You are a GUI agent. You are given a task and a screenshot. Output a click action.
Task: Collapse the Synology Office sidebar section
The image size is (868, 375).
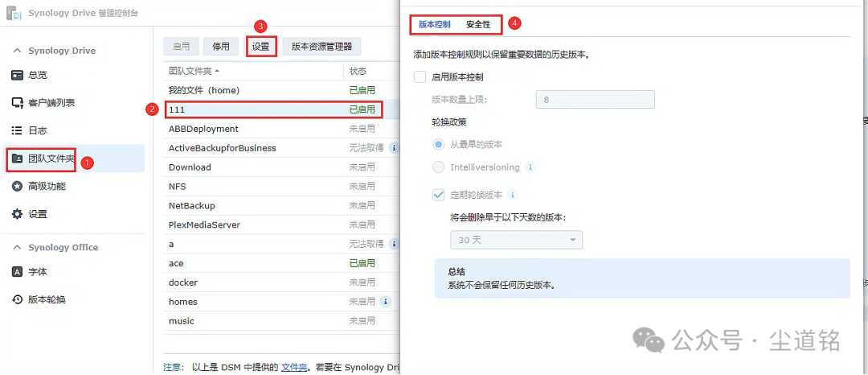pyautogui.click(x=17, y=248)
